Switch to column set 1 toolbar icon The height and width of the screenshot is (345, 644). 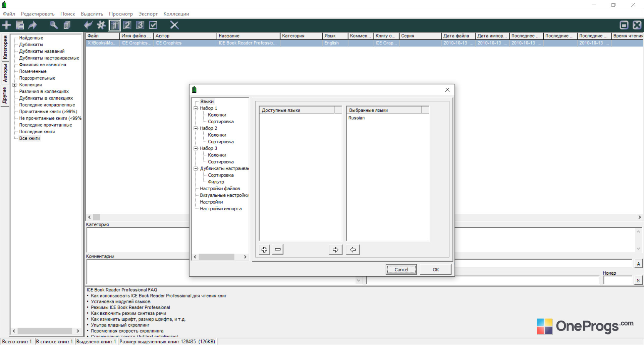(114, 25)
